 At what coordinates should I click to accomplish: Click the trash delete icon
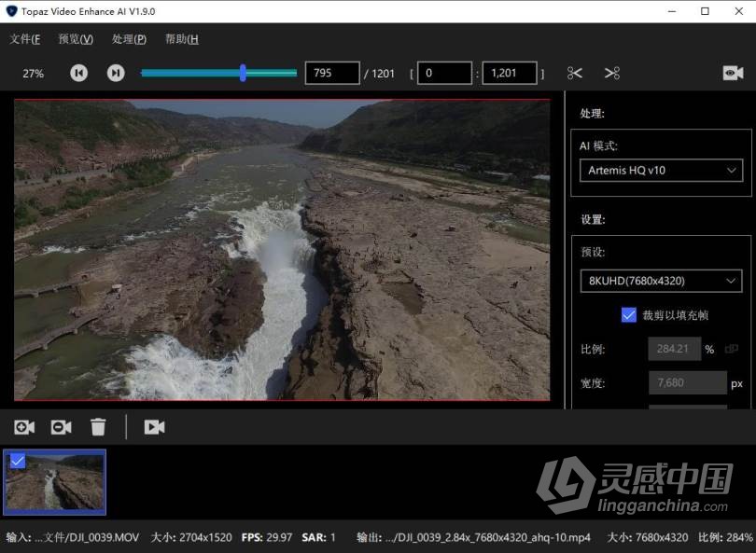[x=98, y=427]
